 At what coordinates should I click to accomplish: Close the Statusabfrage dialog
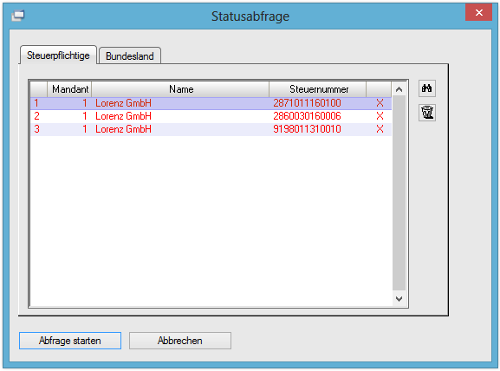click(x=479, y=13)
